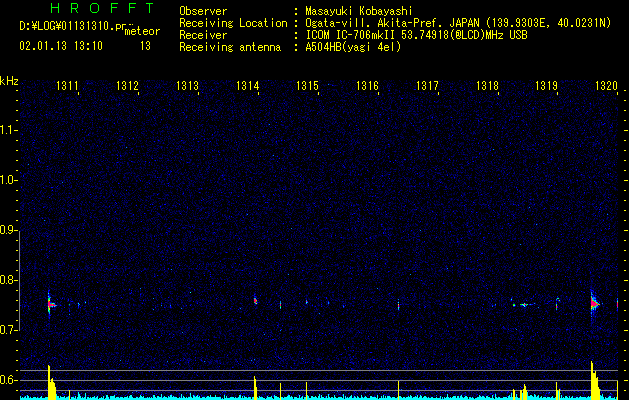Click the kHz axis unit label
Screen dimensions: 629x400
pyautogui.click(x=9, y=81)
